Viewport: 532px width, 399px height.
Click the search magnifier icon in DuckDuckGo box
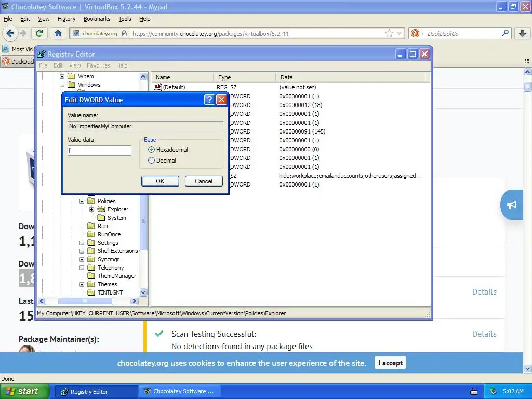(x=505, y=33)
